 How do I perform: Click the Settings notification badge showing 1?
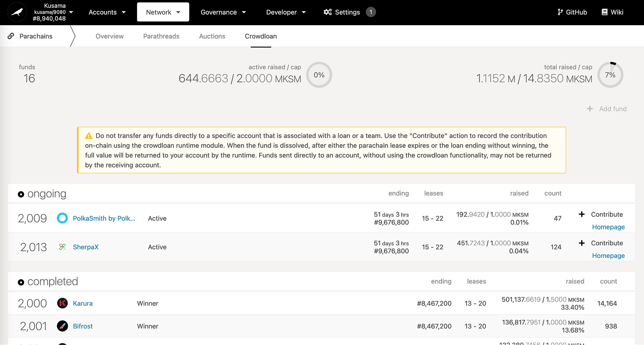tap(371, 12)
